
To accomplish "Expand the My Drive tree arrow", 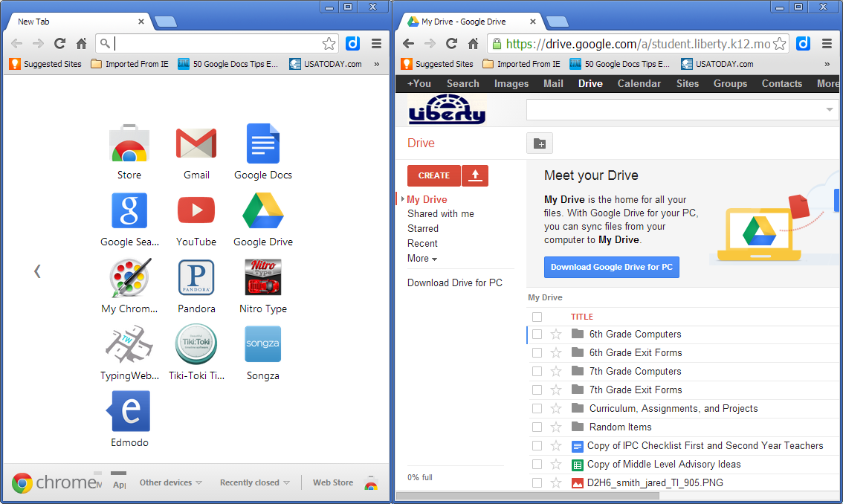I will point(403,199).
